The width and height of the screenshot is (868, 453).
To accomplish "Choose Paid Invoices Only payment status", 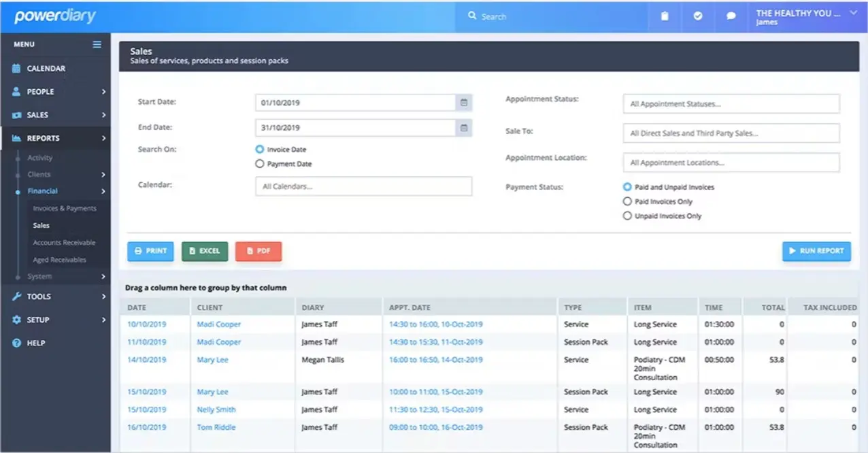I will (627, 201).
